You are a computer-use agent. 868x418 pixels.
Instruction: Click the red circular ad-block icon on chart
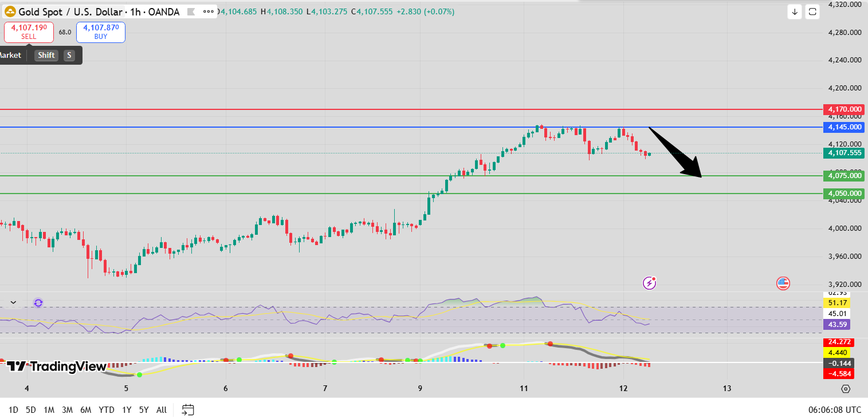783,283
